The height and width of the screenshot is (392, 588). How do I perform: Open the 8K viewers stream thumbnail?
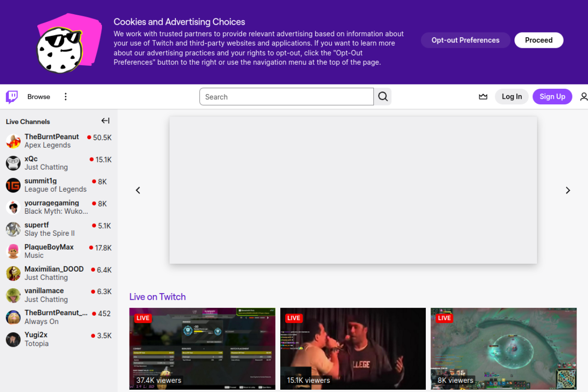[503, 349]
